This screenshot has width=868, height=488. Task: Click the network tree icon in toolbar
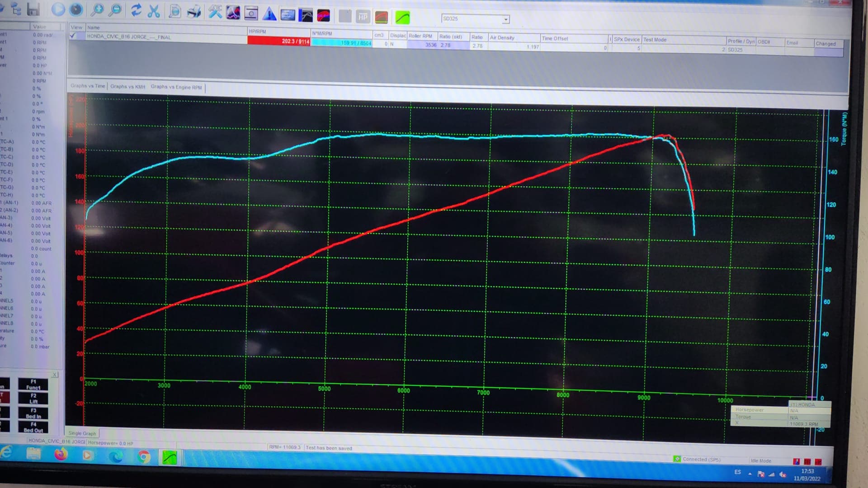coord(15,9)
